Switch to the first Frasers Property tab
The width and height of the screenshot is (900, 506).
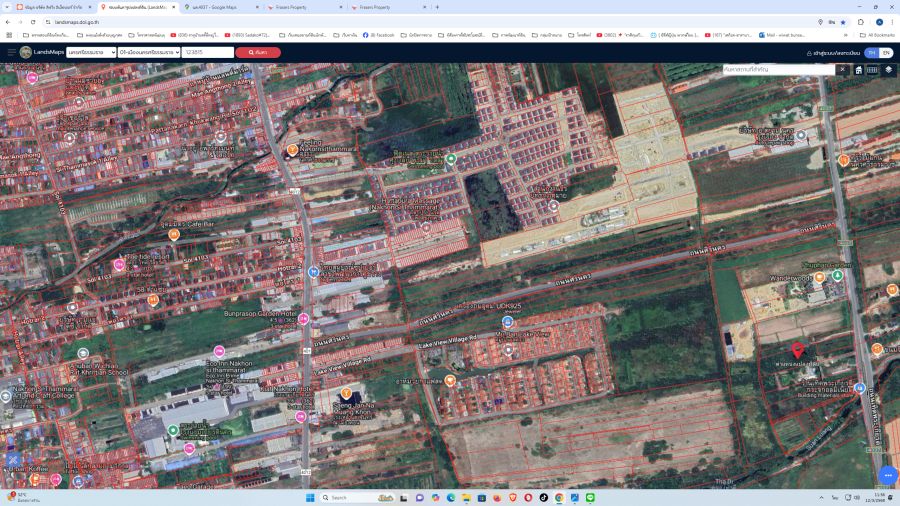(300, 7)
